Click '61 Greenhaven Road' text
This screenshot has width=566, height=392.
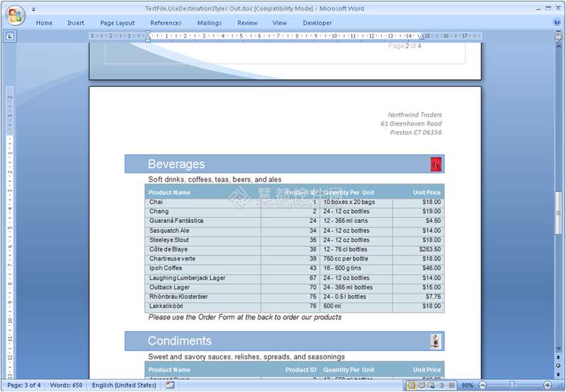(411, 123)
